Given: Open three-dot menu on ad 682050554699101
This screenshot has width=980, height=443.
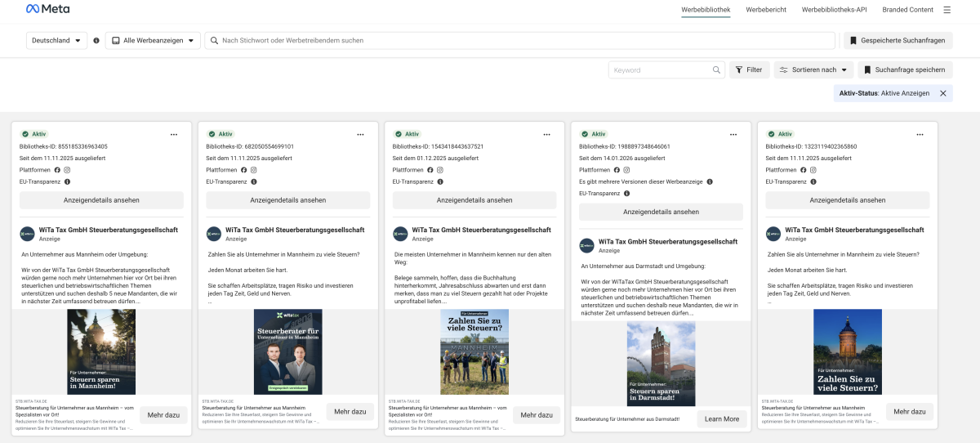Looking at the screenshot, I should (x=360, y=134).
